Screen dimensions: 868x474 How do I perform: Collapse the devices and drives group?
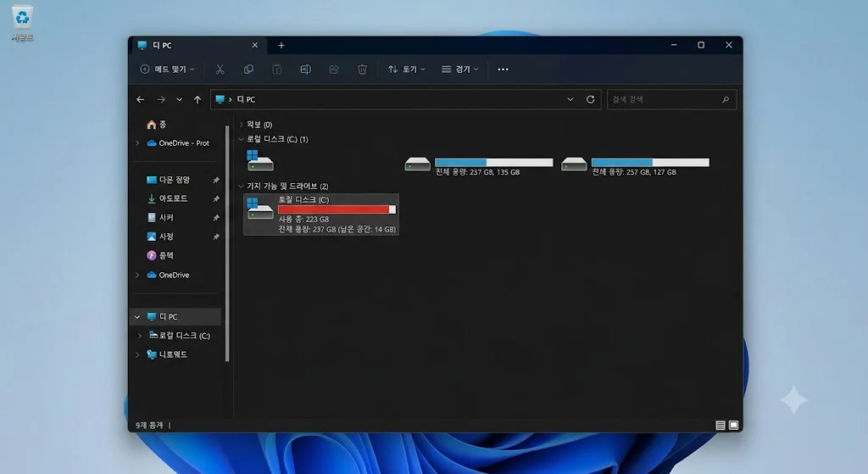pyautogui.click(x=241, y=186)
